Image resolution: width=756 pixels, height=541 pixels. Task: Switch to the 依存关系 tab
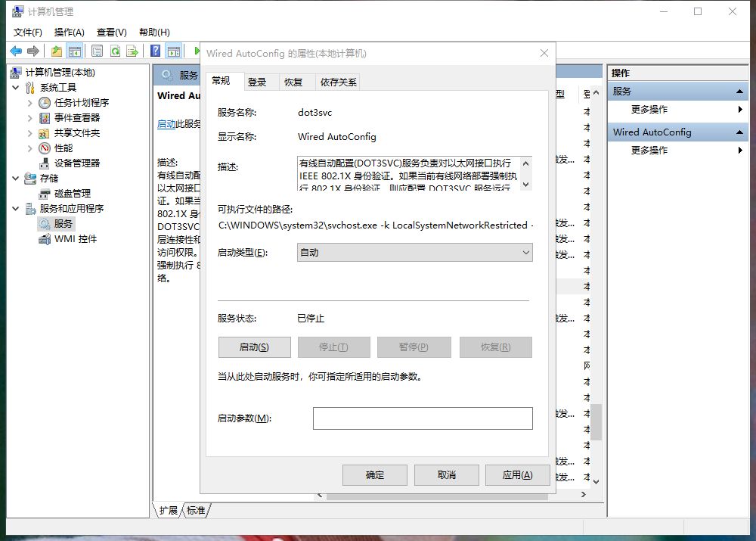[338, 82]
